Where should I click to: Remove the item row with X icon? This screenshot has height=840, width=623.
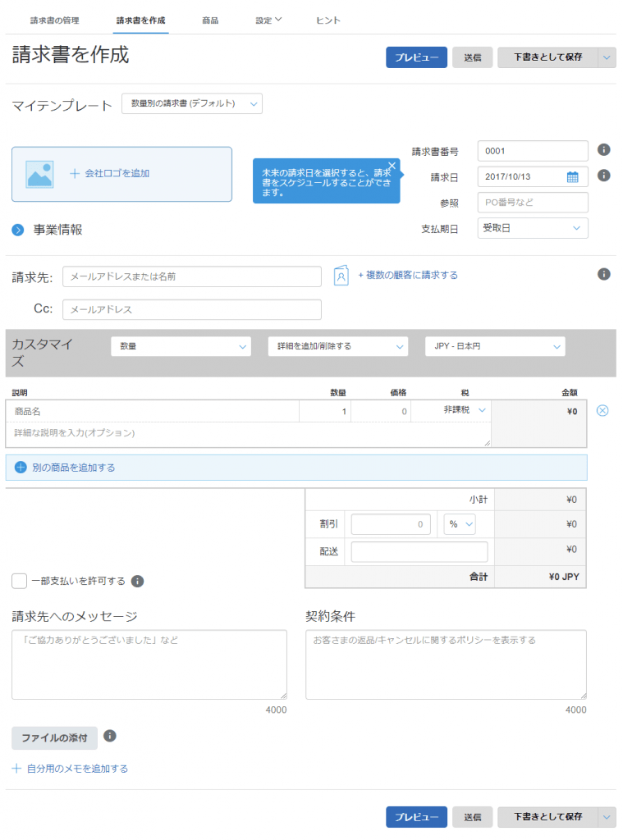[602, 411]
